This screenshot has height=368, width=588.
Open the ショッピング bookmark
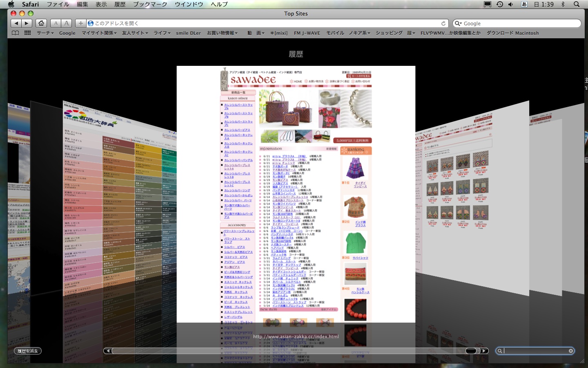point(389,33)
